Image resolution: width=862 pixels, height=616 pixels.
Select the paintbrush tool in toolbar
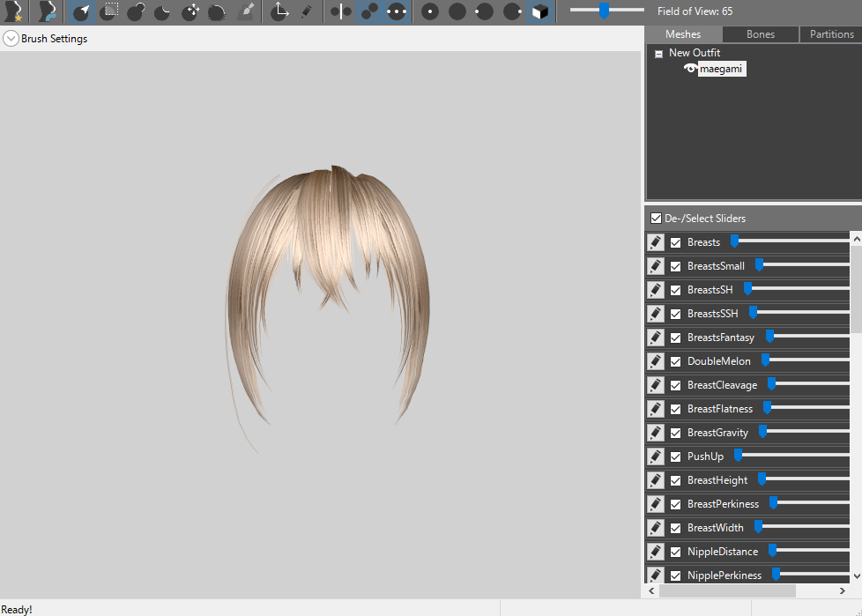246,11
